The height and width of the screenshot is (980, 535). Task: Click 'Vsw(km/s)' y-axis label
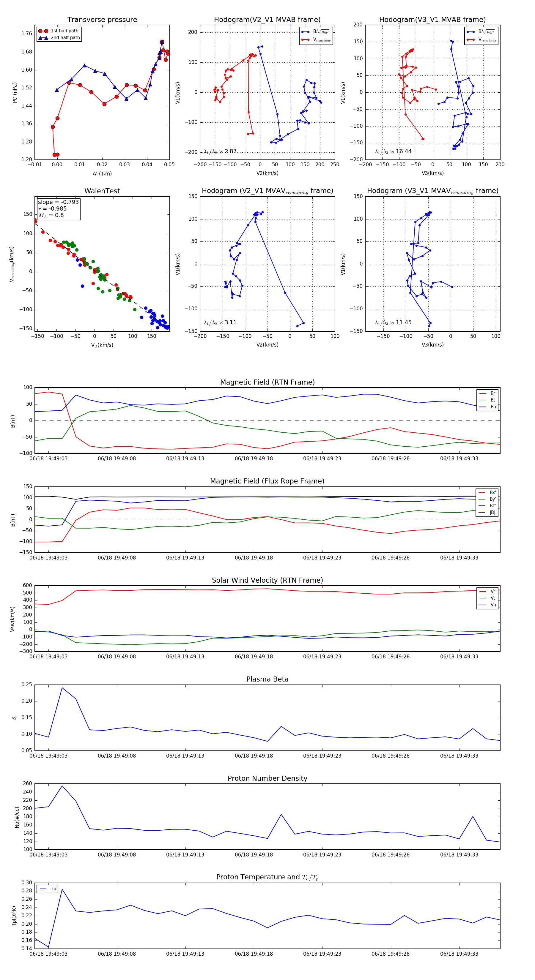[12, 619]
